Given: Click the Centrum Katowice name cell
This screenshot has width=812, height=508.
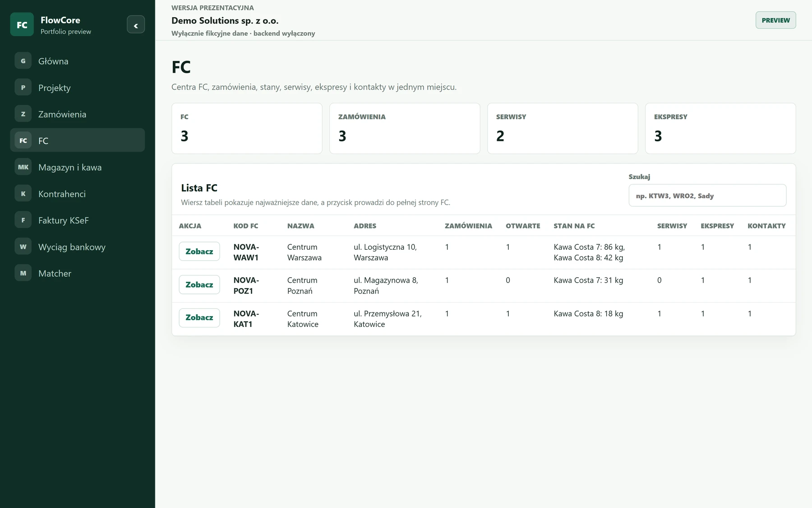Looking at the screenshot, I should pos(303,319).
